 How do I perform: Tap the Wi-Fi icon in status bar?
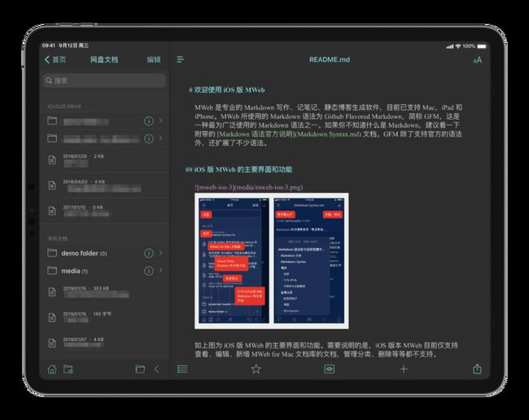pyautogui.click(x=458, y=46)
